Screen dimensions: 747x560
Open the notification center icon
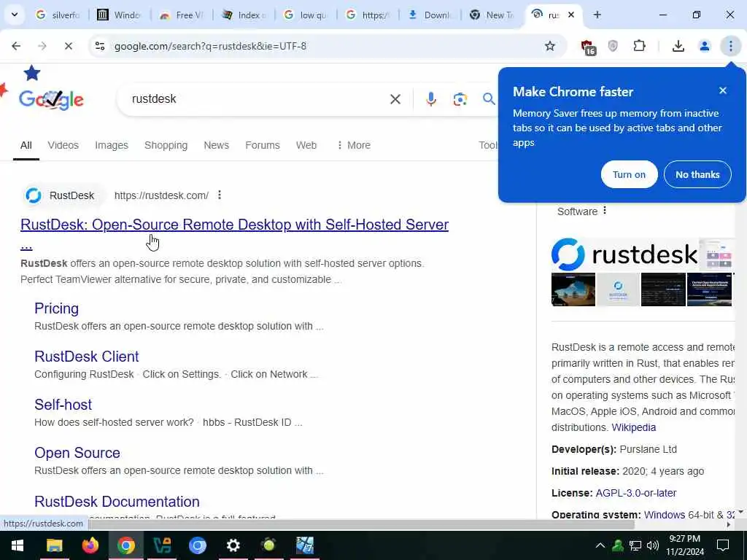tap(723, 545)
